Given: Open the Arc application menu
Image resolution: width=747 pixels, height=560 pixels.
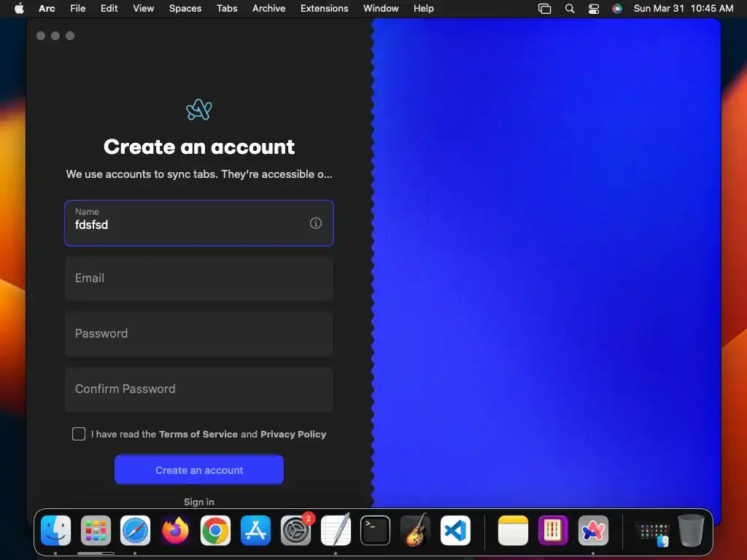Looking at the screenshot, I should 47,8.
